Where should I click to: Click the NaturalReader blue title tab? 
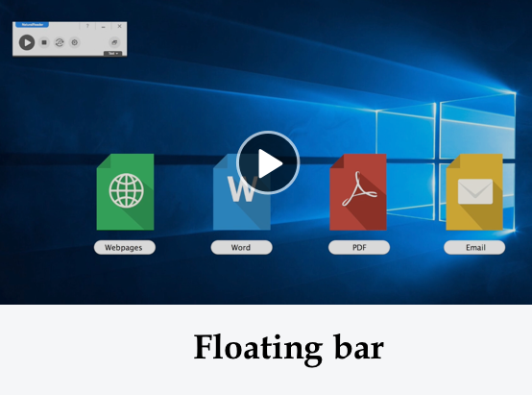33,24
